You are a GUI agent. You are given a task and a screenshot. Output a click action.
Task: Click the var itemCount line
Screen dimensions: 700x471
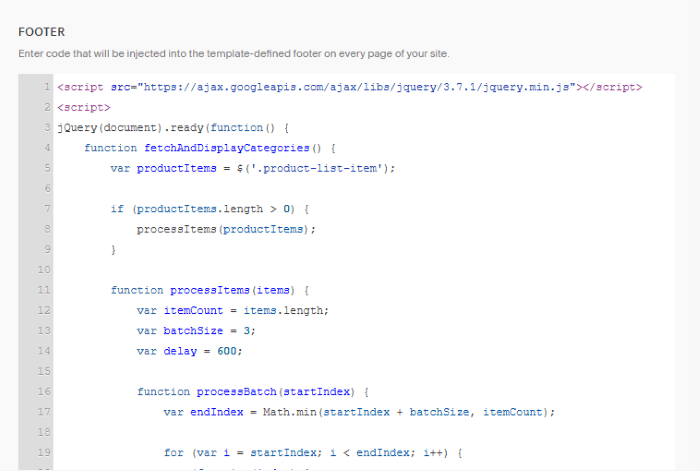232,310
